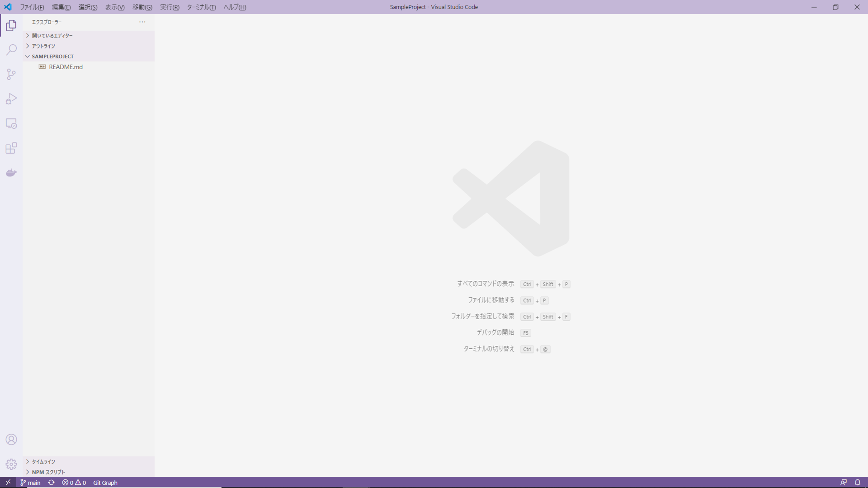Click the feedback icon in status bar

844,483
